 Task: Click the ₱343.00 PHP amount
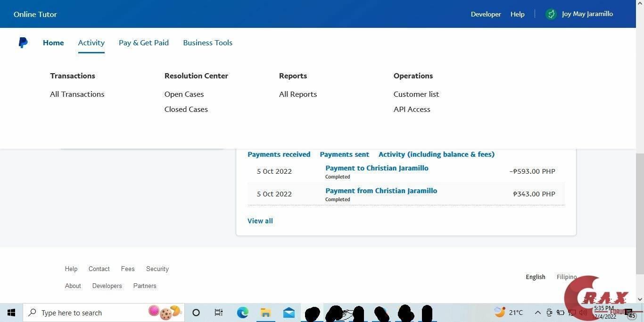click(534, 194)
